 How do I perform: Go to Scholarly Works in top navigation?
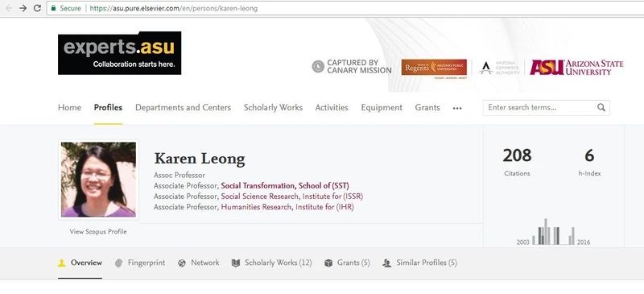click(x=273, y=108)
